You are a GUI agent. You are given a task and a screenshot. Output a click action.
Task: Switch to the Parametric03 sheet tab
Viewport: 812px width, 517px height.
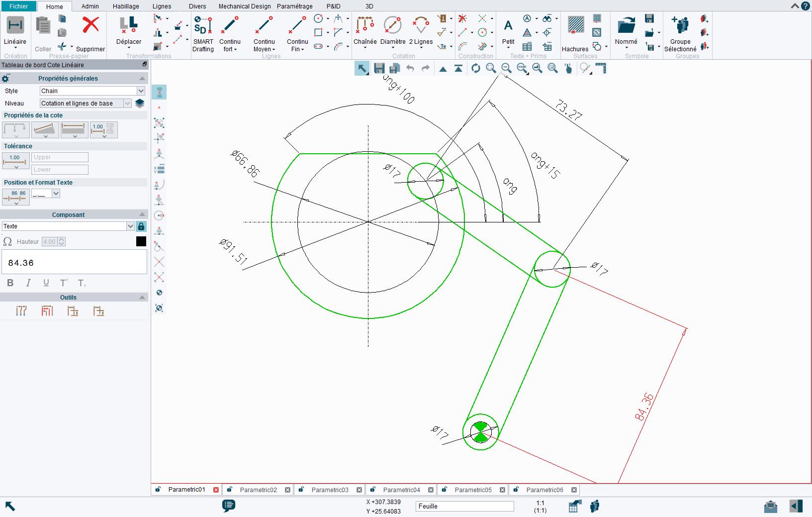pyautogui.click(x=330, y=490)
